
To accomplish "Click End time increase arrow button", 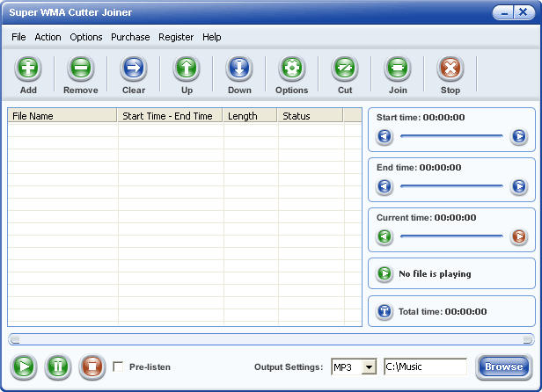I will point(518,186).
